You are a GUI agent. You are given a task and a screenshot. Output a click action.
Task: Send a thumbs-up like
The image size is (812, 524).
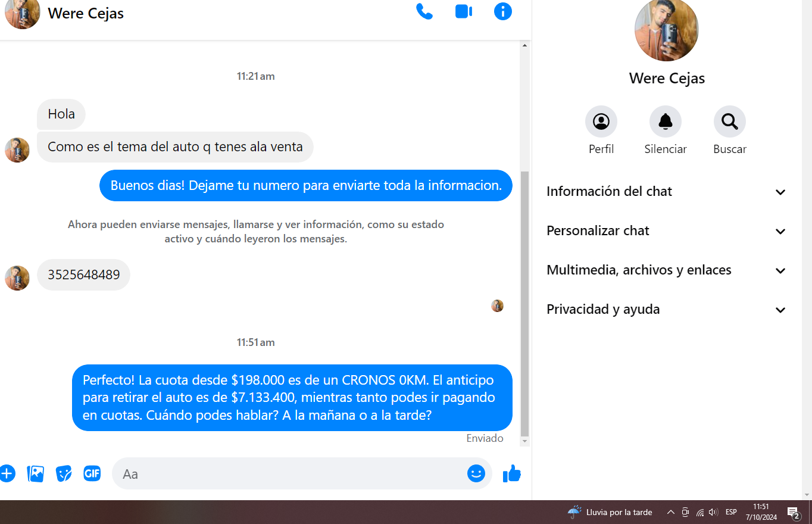point(511,473)
